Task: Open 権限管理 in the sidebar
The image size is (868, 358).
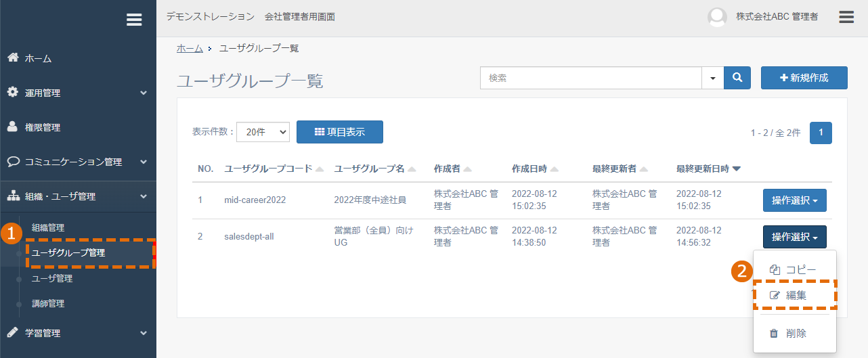Action: pos(43,127)
